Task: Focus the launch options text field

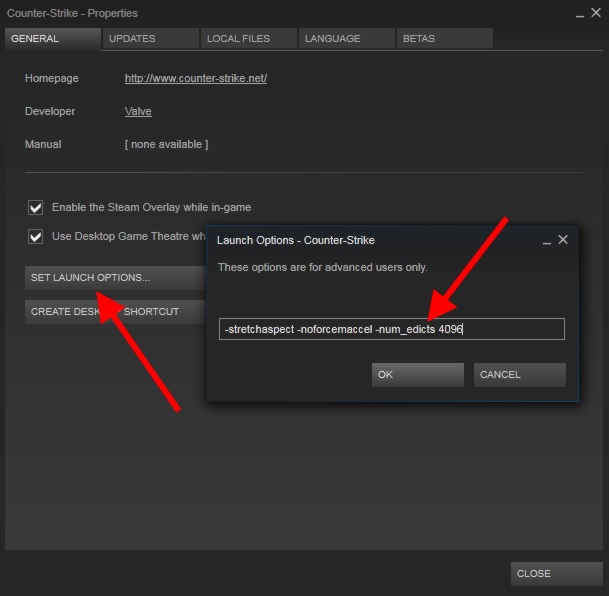Action: pos(392,329)
